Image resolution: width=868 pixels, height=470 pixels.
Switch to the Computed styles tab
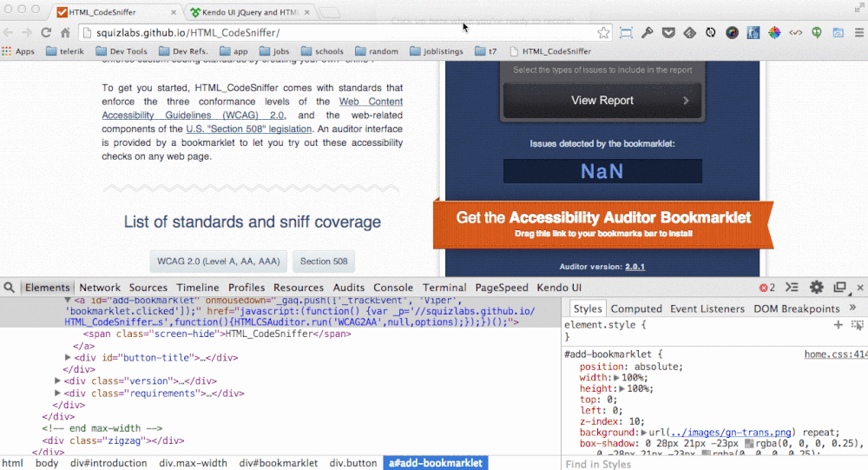click(636, 308)
